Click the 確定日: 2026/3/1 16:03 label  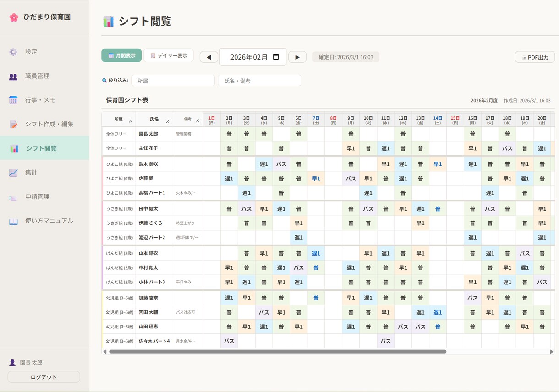(346, 57)
